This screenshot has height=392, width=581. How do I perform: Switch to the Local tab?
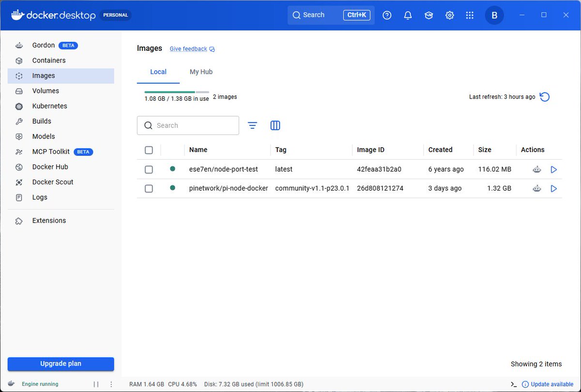[158, 72]
